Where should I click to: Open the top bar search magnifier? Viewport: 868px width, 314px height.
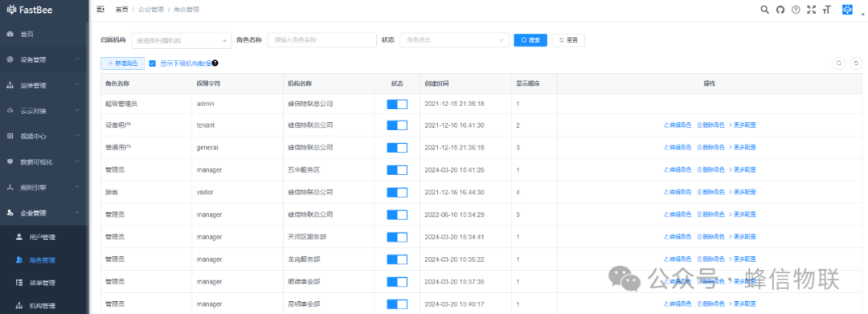click(x=764, y=10)
